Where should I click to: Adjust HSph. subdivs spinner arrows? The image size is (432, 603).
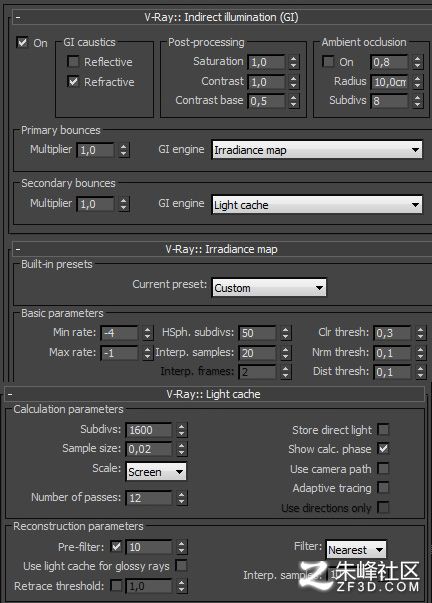[x=285, y=333]
